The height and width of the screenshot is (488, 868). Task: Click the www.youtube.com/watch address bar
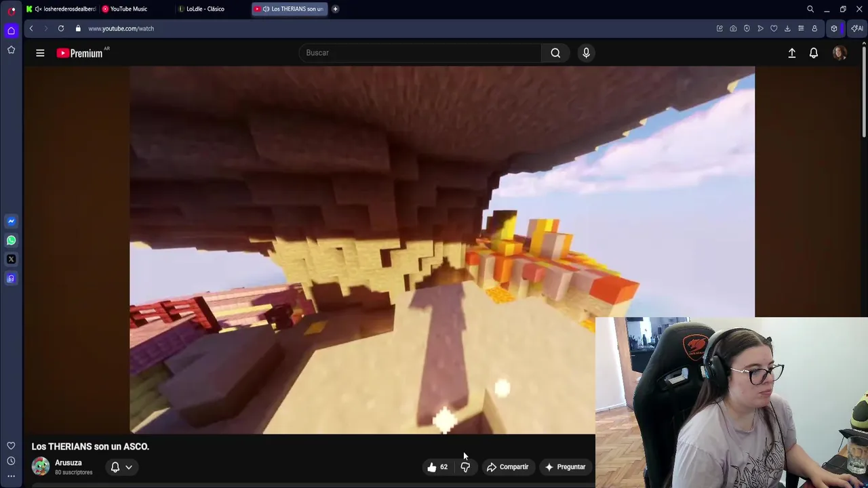click(121, 28)
